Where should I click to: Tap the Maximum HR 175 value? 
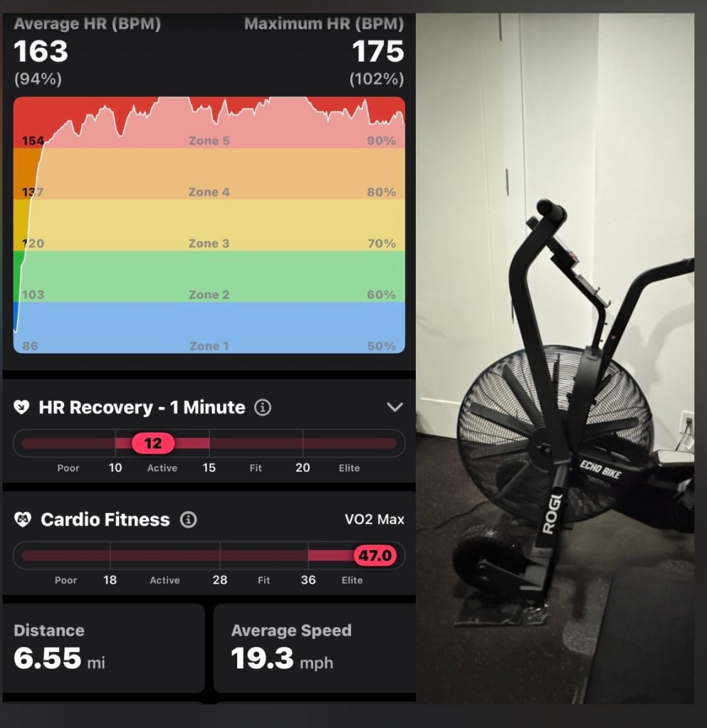(377, 51)
